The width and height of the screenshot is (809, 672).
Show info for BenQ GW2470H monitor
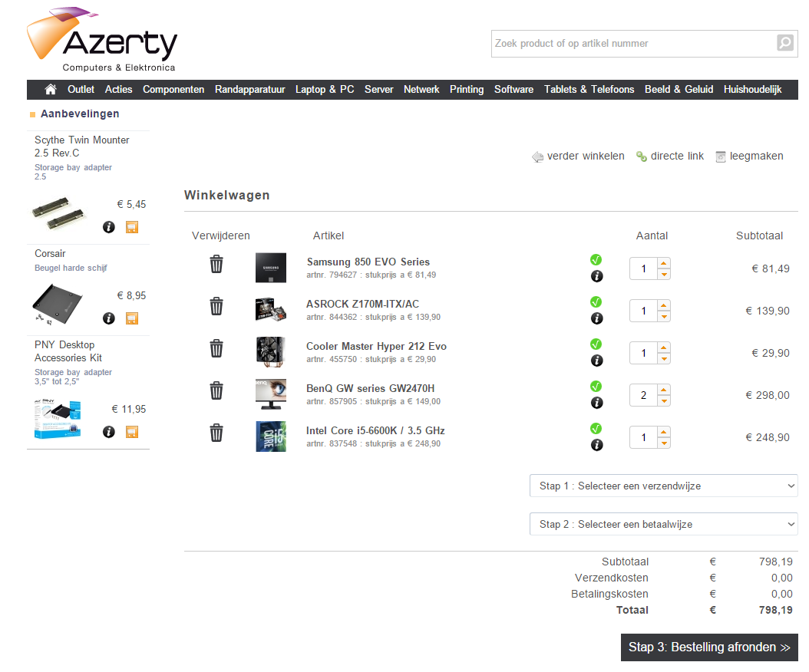point(596,403)
